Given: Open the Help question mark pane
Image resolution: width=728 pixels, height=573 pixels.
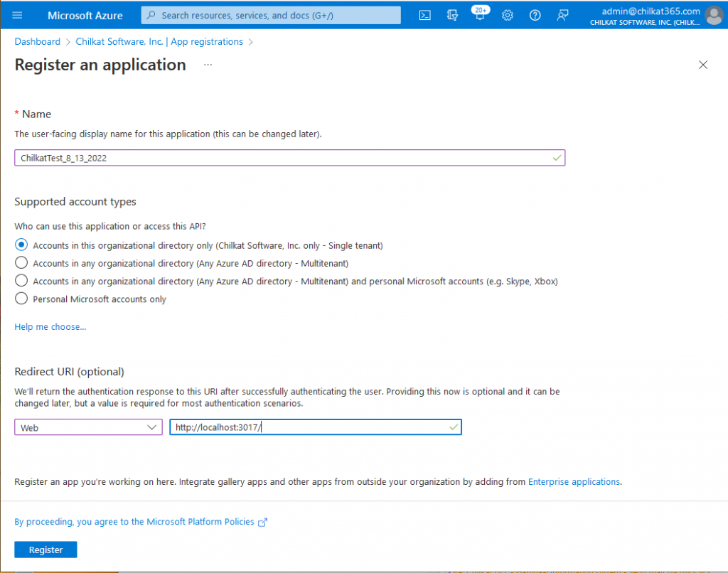Looking at the screenshot, I should click(535, 15).
